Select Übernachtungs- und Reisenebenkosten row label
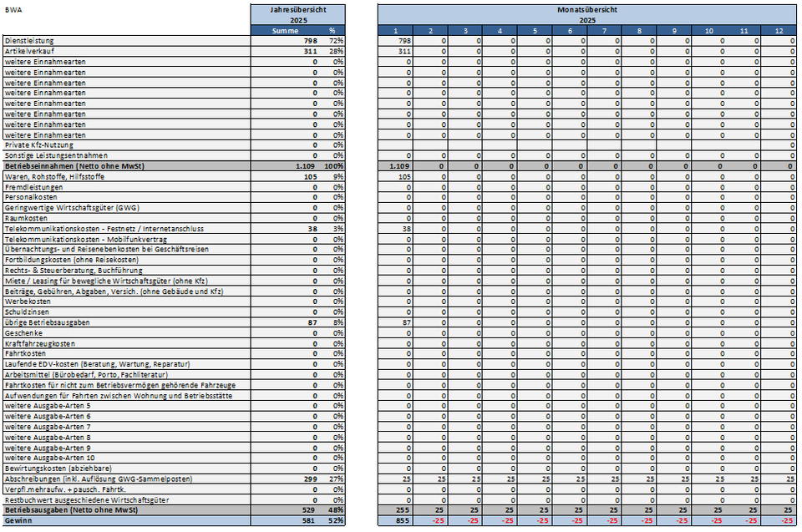This screenshot has height=532, width=802. pos(106,250)
